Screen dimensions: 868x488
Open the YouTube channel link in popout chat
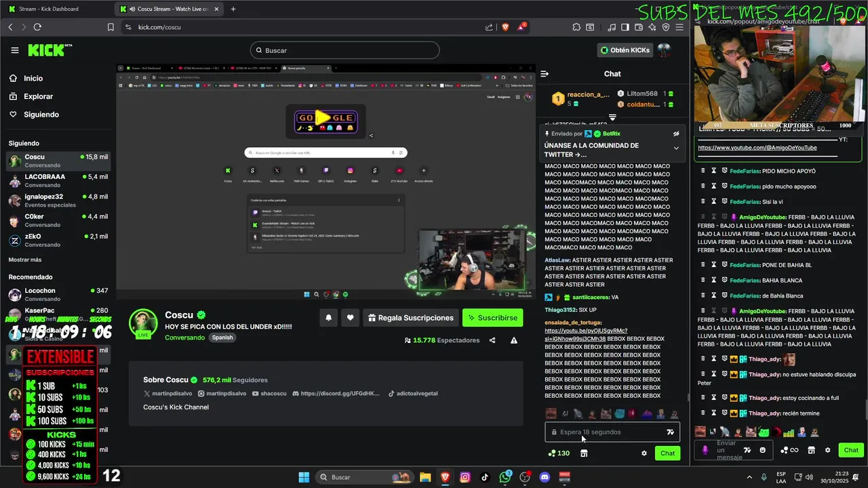click(757, 148)
